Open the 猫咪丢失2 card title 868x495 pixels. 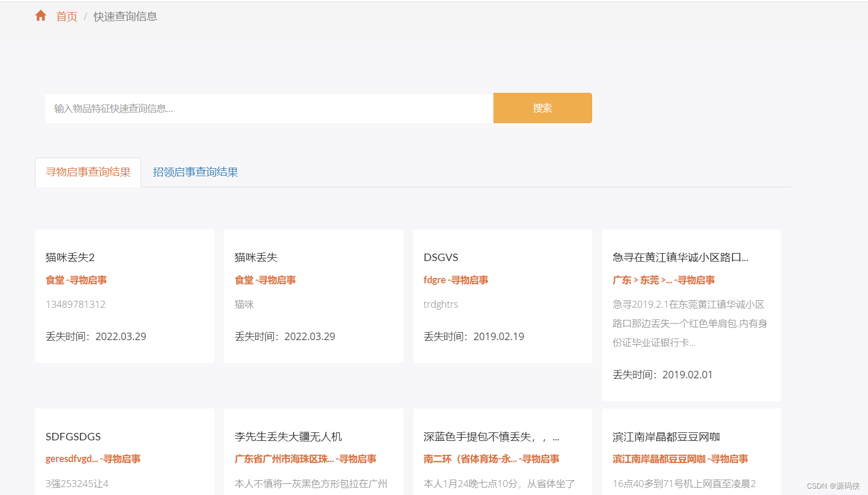point(70,257)
